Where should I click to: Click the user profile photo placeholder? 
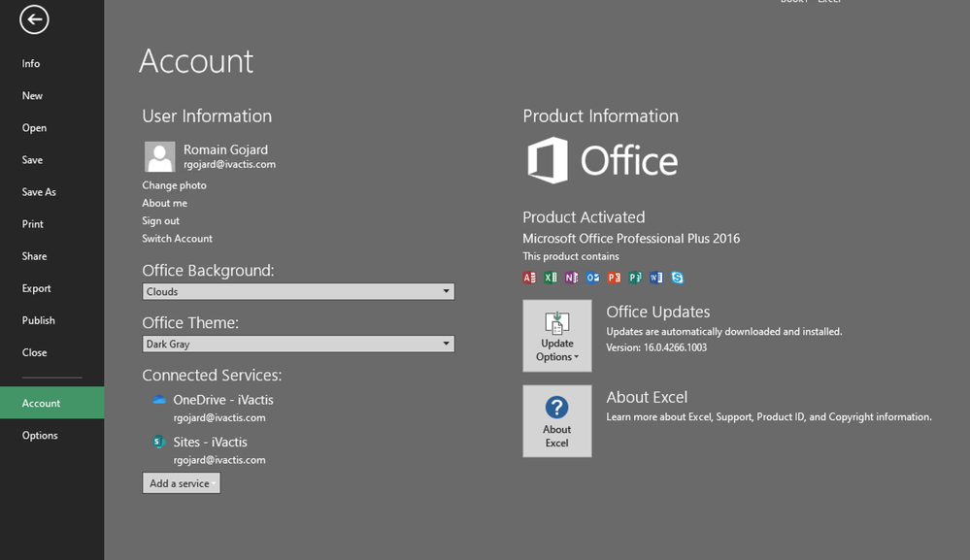click(x=159, y=156)
